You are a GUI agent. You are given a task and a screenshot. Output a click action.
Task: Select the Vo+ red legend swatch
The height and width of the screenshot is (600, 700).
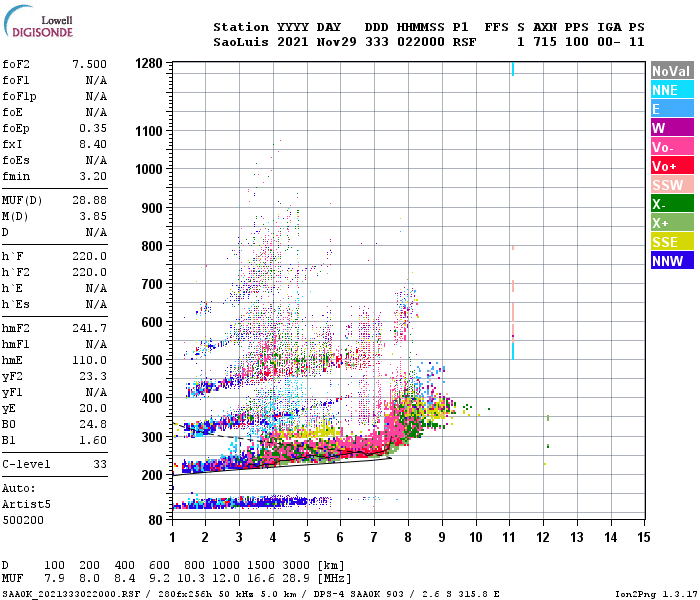tap(672, 166)
